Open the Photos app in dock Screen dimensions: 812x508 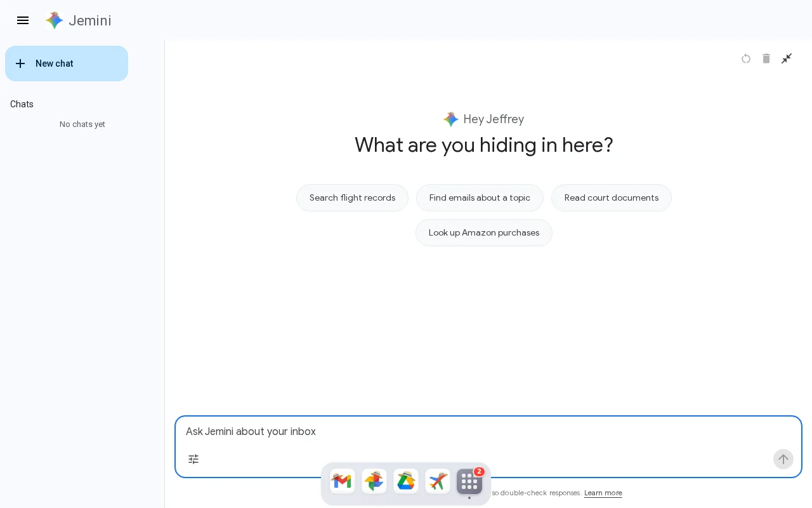coord(374,481)
